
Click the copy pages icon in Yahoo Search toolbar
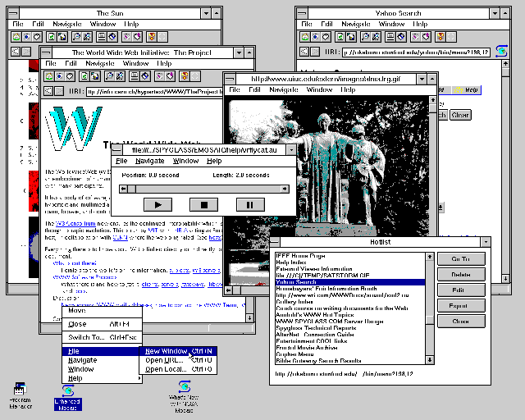pos(350,37)
